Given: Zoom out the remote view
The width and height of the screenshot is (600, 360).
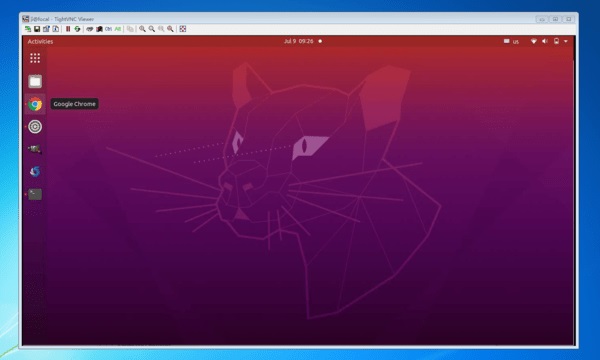Looking at the screenshot, I should pos(152,29).
